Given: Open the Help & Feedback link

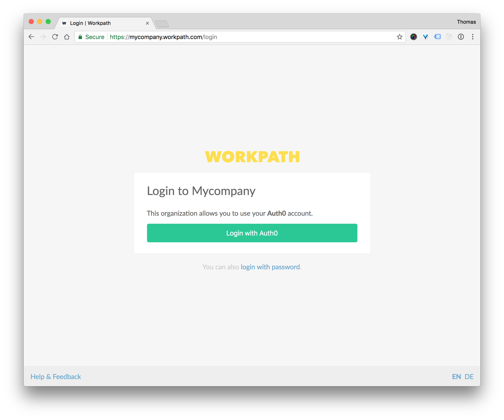Looking at the screenshot, I should 56,377.
